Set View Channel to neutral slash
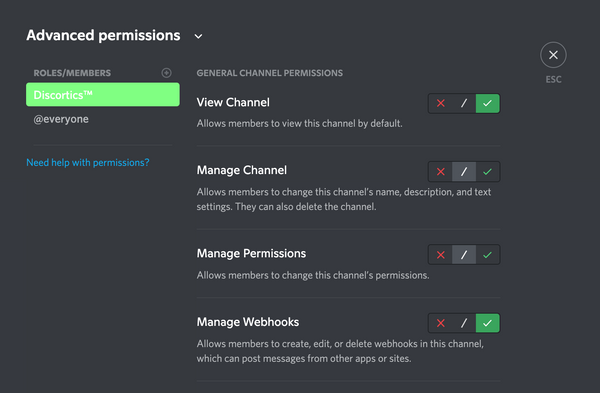 pyautogui.click(x=464, y=103)
